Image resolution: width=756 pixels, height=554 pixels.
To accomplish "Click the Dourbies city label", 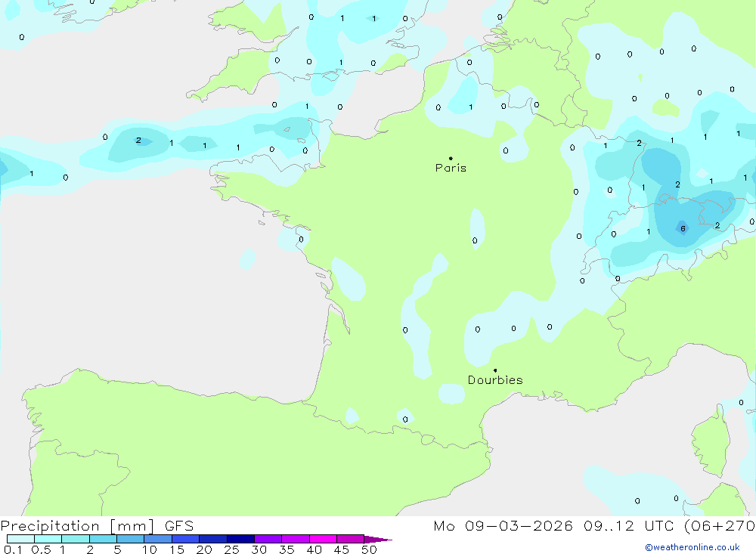I will point(495,380).
